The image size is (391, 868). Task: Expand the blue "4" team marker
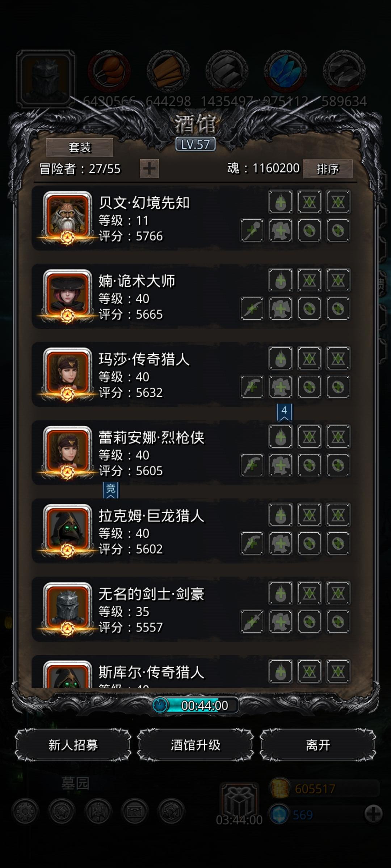pos(284,412)
